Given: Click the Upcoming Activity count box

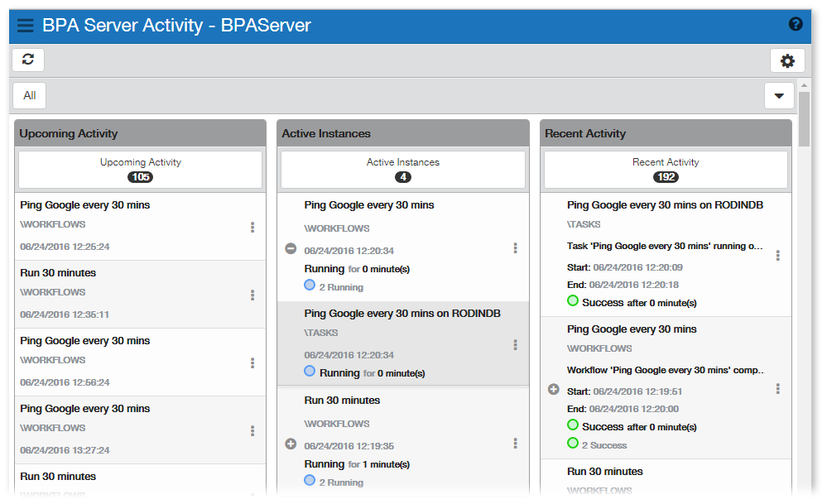Looking at the screenshot, I should (140, 169).
